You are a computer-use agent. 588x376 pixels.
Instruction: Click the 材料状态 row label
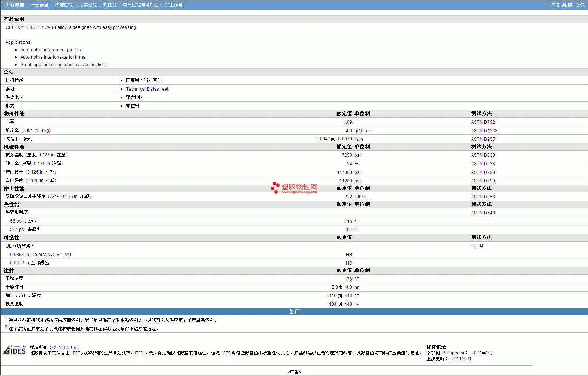[14, 80]
